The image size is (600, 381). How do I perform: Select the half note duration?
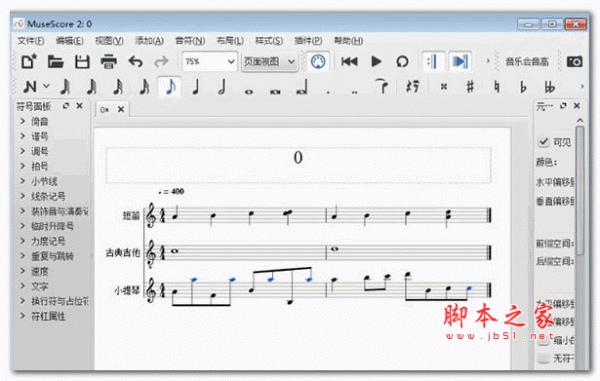tap(222, 87)
